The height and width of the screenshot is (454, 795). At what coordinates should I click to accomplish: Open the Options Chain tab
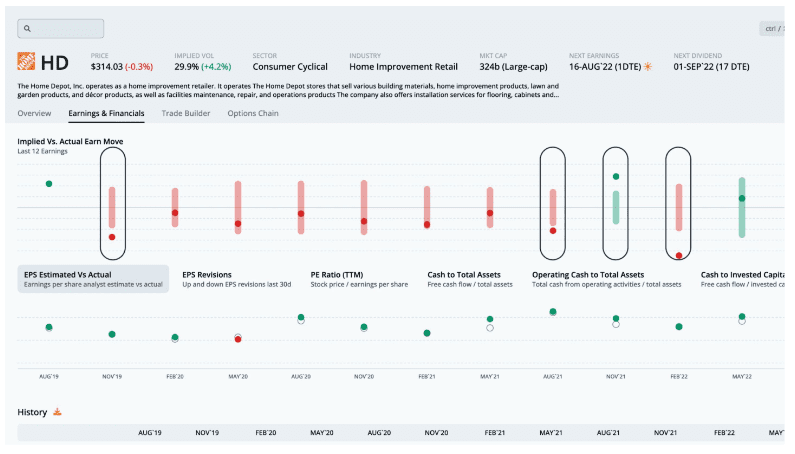pyautogui.click(x=253, y=114)
